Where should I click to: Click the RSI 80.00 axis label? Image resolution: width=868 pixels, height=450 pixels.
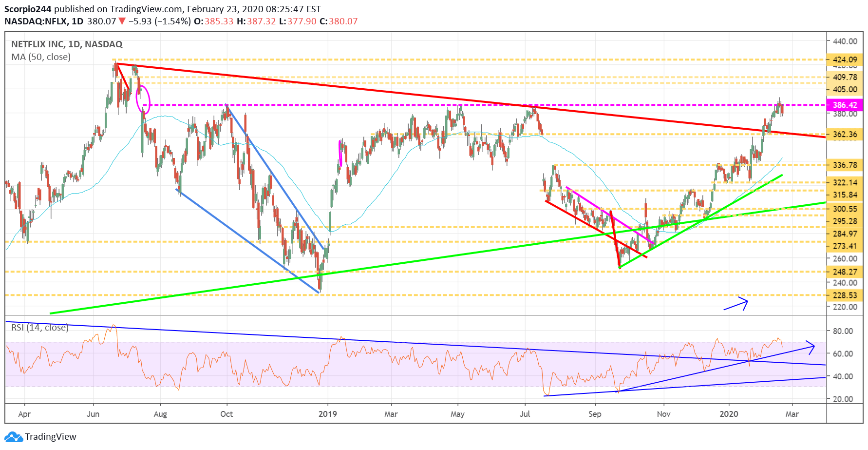point(843,331)
